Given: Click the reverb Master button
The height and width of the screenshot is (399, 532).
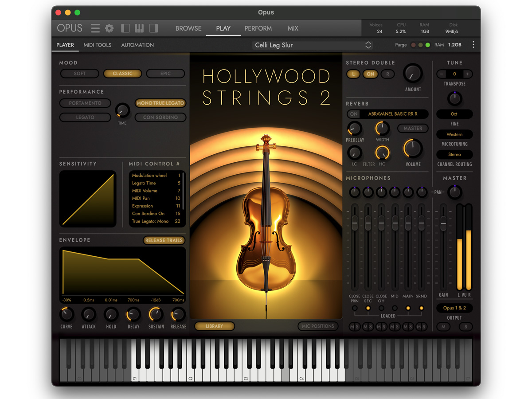Looking at the screenshot, I should click(x=413, y=129).
